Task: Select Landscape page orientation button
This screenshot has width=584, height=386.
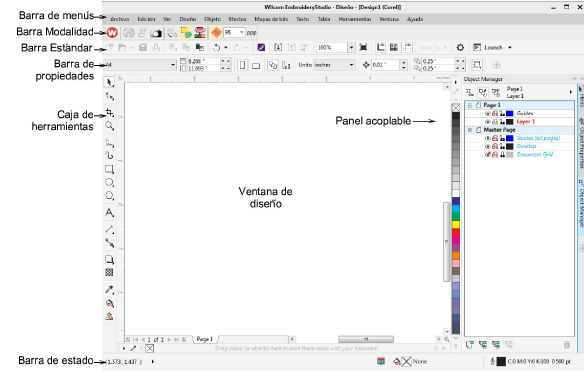Action: click(x=256, y=65)
